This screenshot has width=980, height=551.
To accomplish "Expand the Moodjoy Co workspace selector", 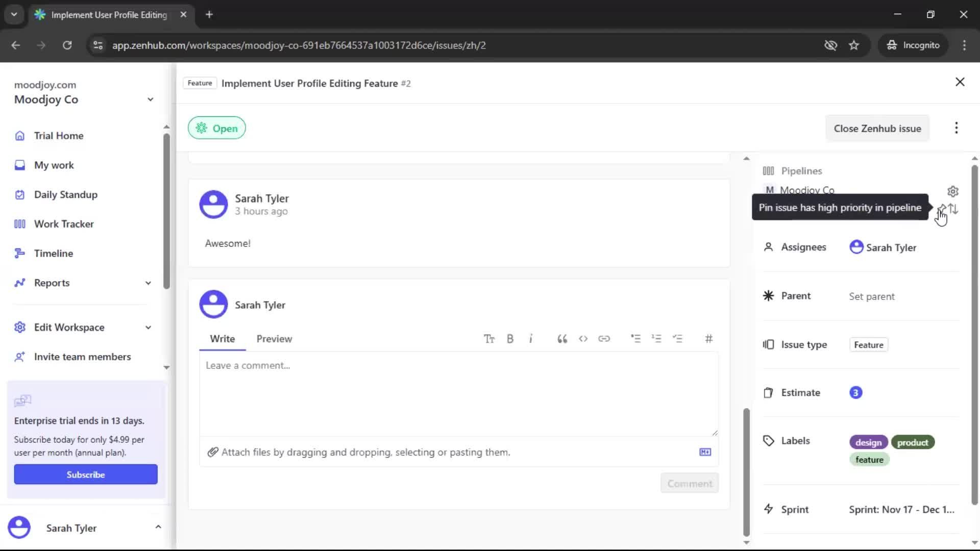I will [x=150, y=99].
